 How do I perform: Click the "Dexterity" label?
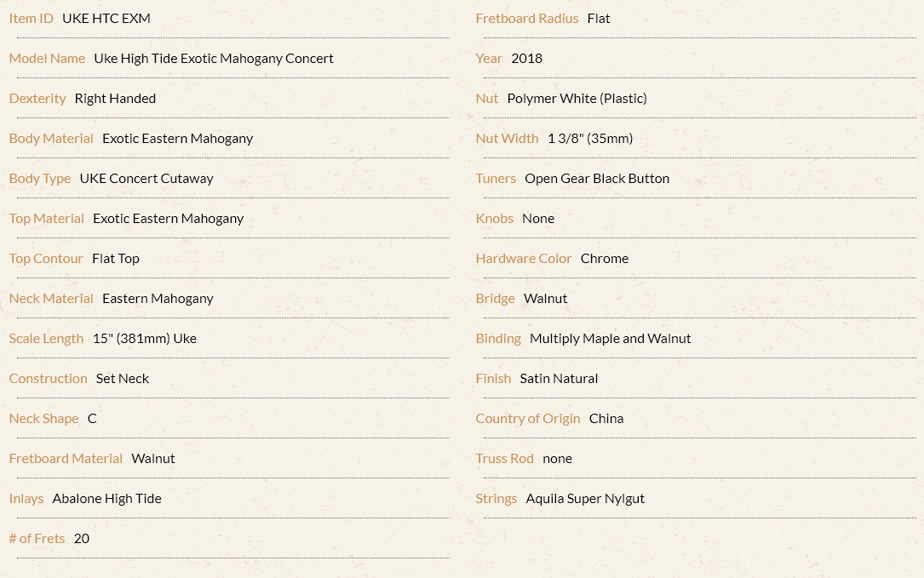pos(37,99)
